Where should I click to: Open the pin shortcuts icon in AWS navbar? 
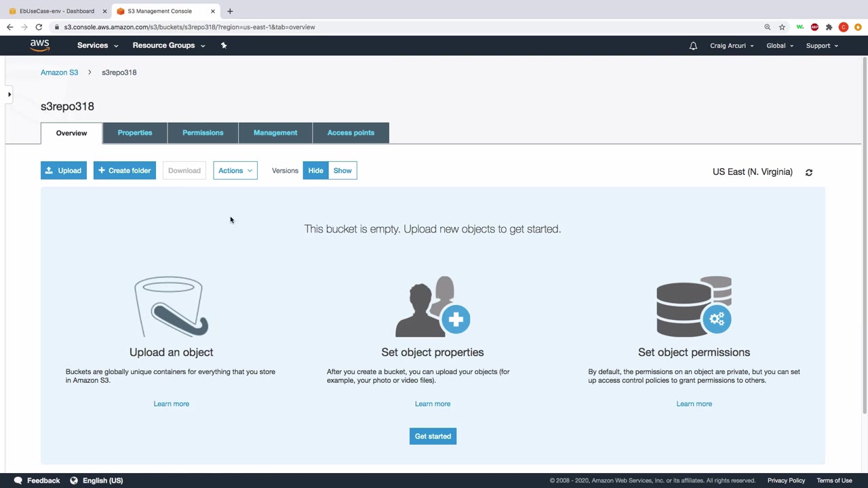(x=224, y=45)
